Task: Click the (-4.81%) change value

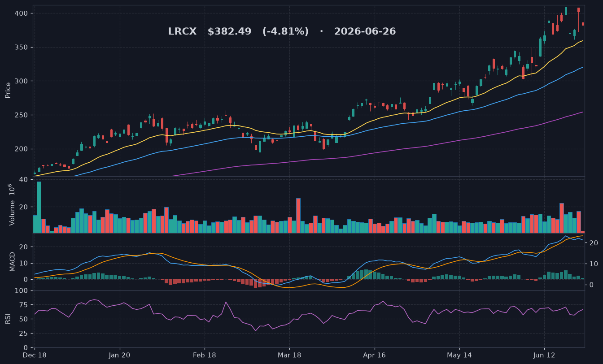Action: [x=285, y=32]
